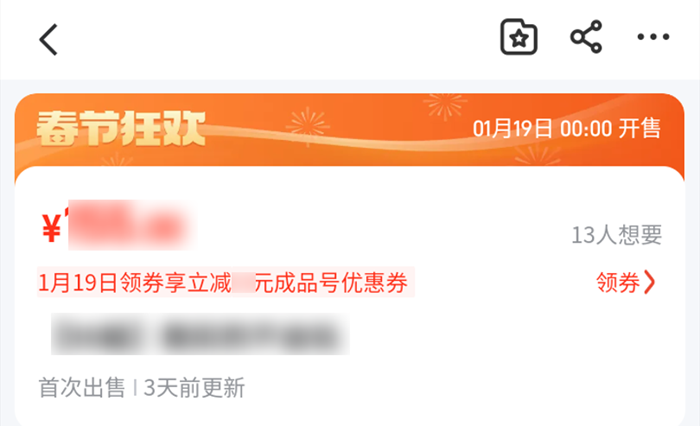Tap the 3天前更新 label
700x426 pixels.
[194, 387]
